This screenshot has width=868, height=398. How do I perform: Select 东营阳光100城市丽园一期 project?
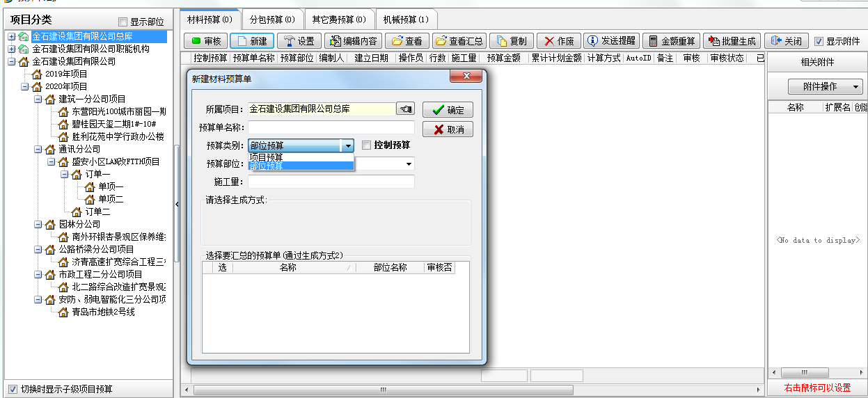(118, 111)
